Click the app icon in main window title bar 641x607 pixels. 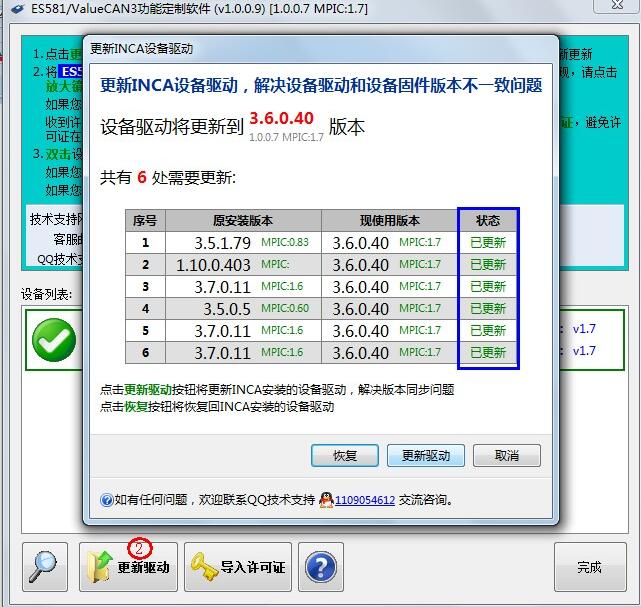18,8
